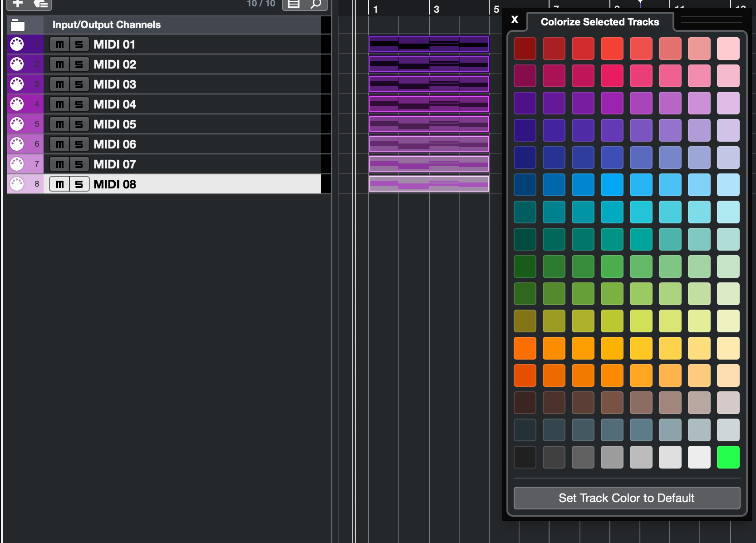Click the MIDI 05 track type icon
Viewport: 756px width, 543px height.
pos(17,124)
